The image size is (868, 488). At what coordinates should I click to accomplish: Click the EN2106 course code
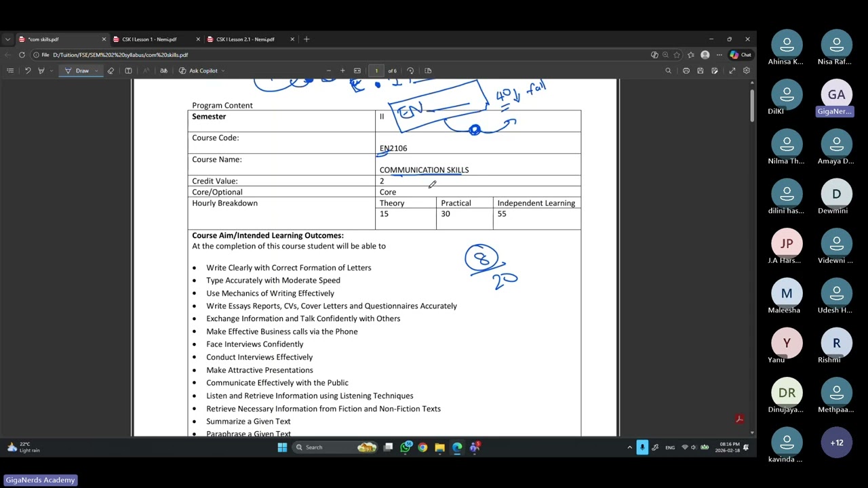click(393, 148)
